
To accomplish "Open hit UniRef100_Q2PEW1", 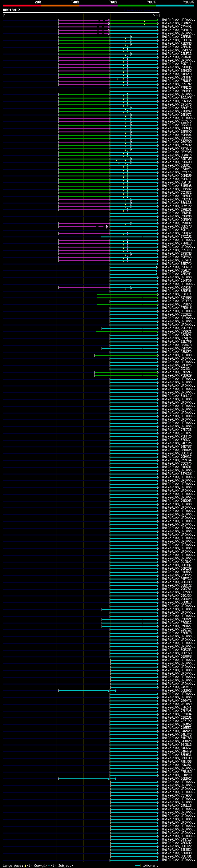I will pyautogui.click(x=176, y=37).
